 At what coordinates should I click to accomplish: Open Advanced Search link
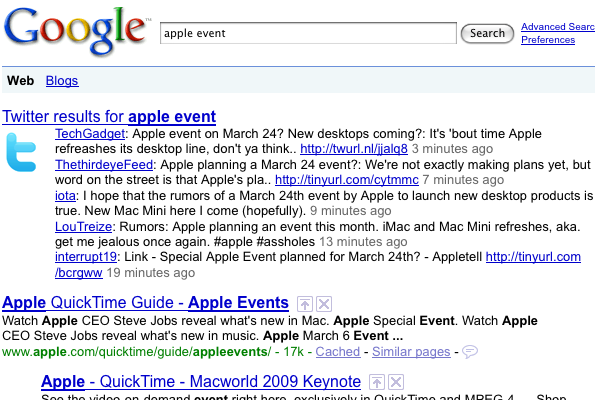(558, 27)
